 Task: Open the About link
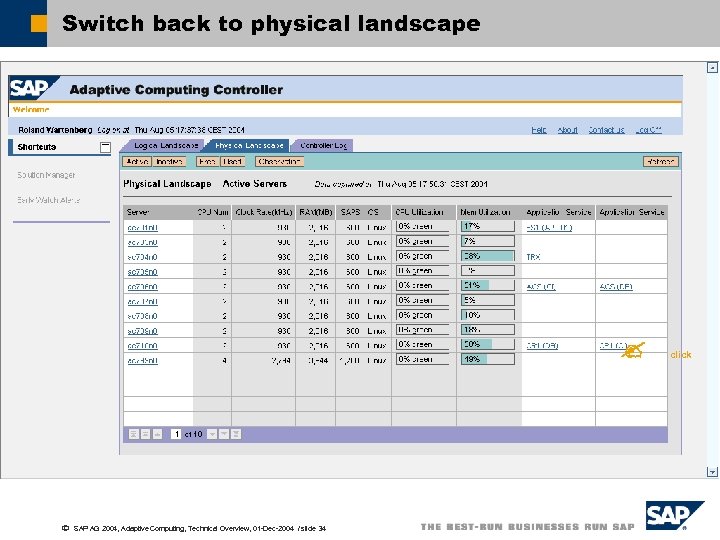coord(568,130)
